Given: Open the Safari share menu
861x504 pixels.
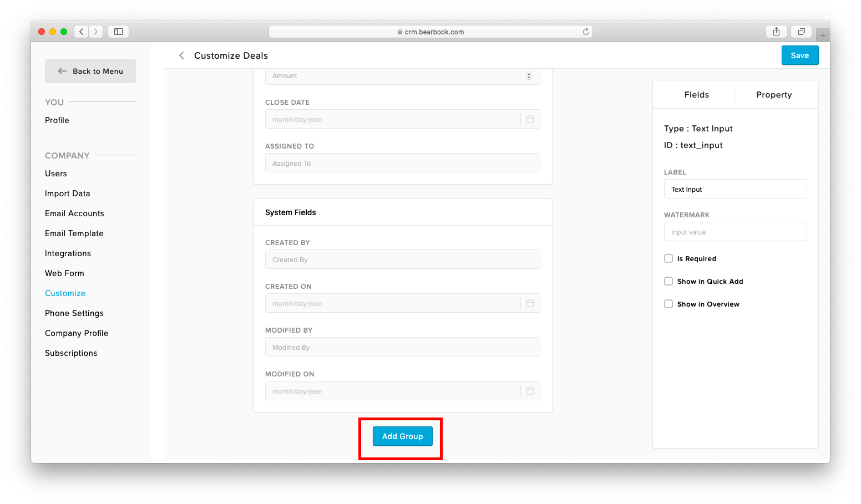Looking at the screenshot, I should 776,32.
